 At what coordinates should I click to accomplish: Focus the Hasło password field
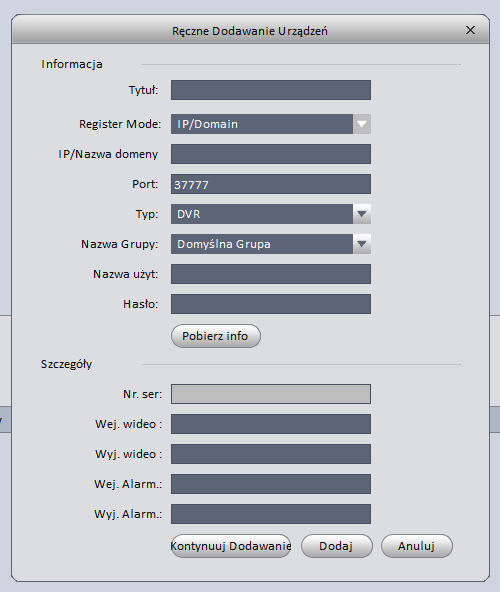(271, 304)
